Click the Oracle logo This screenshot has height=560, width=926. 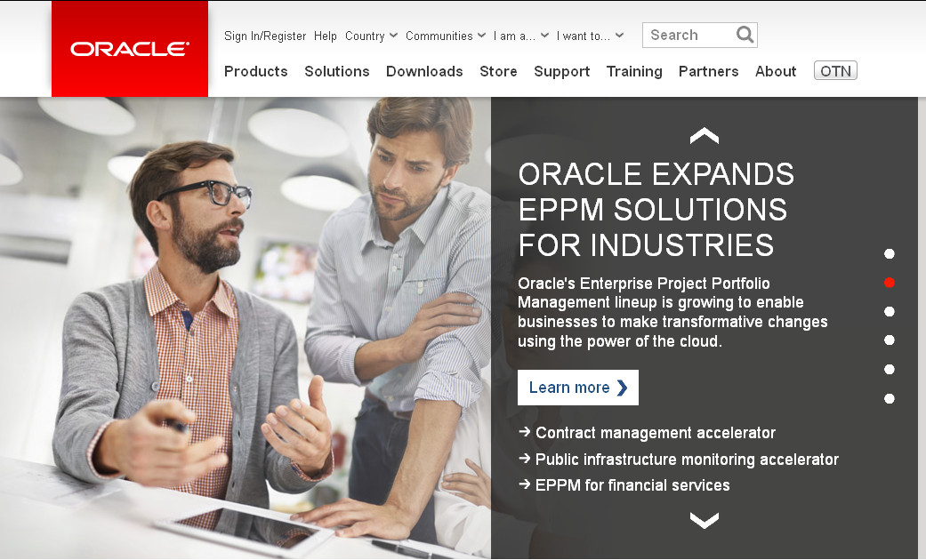click(130, 49)
